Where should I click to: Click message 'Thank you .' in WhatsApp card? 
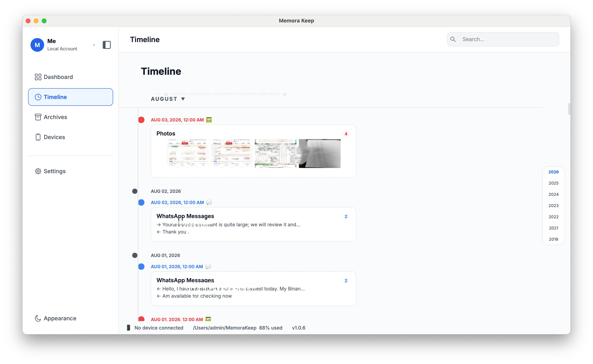[x=175, y=232]
